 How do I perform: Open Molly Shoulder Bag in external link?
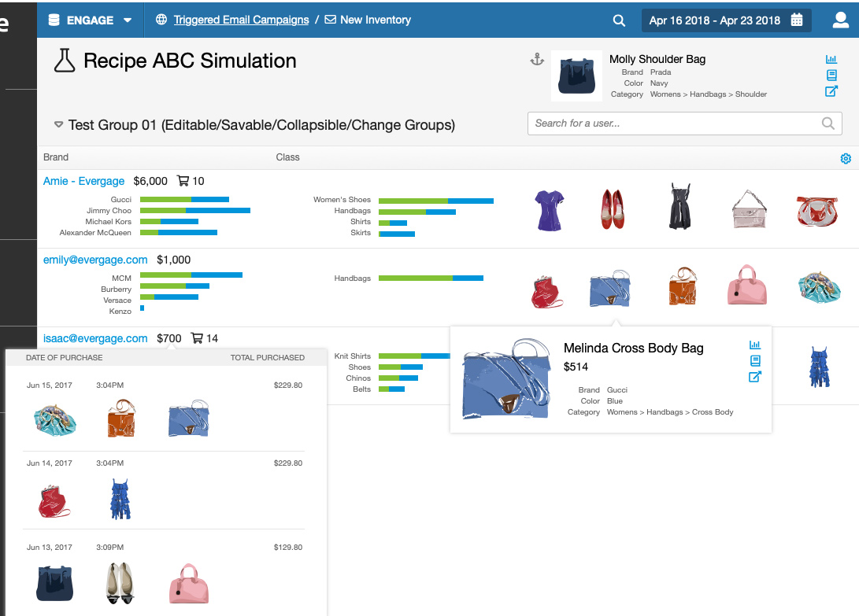pyautogui.click(x=831, y=91)
